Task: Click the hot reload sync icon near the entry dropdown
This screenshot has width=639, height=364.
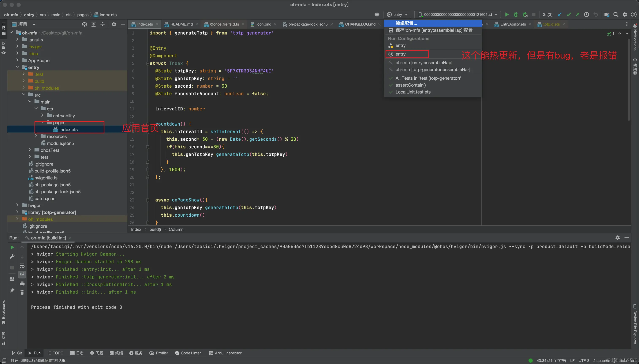Action: point(377,15)
